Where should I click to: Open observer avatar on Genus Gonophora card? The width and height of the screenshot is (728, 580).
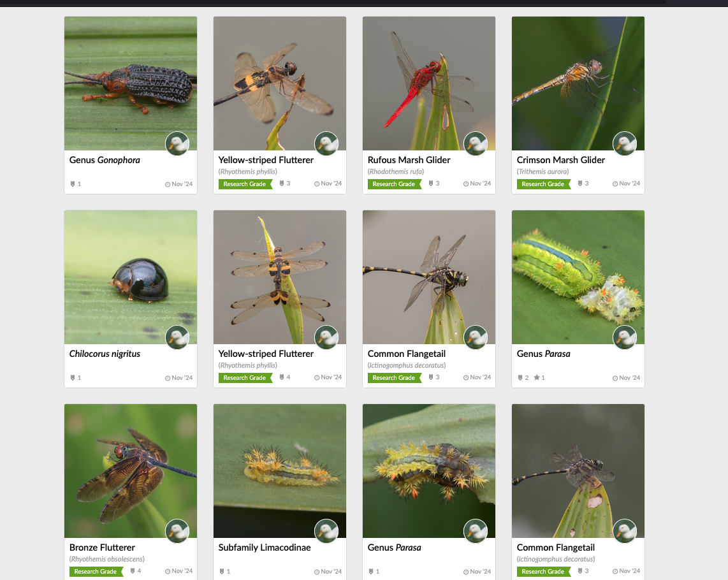click(177, 143)
